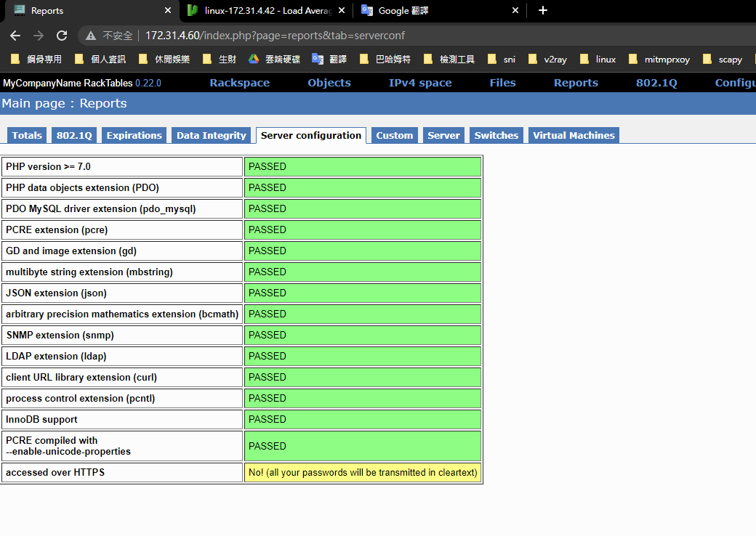
Task: Navigate to IPv4 space page
Action: coord(419,83)
